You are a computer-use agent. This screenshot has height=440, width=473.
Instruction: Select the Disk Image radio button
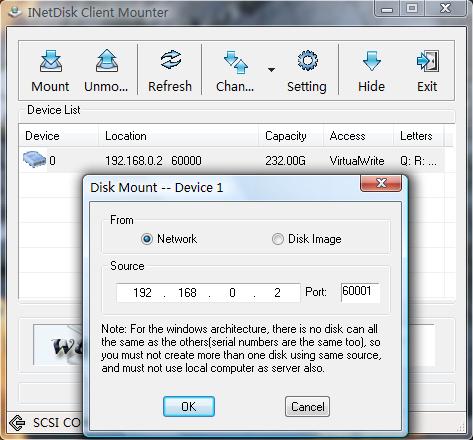click(x=277, y=239)
